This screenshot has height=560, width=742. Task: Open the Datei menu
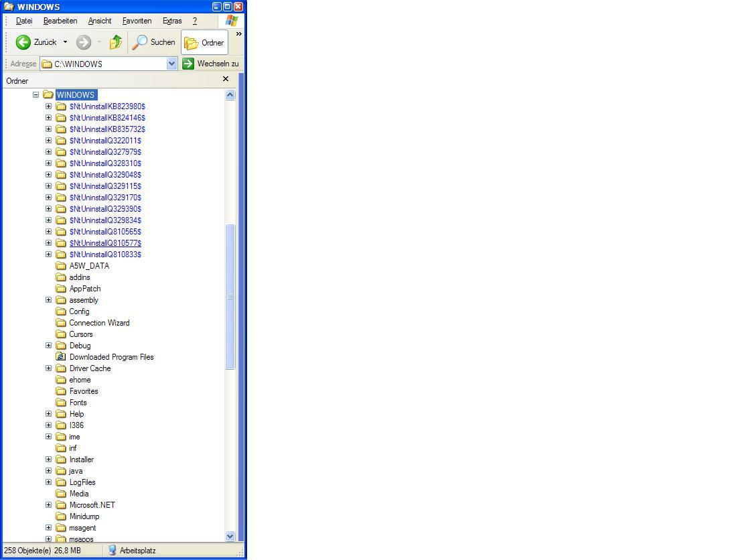pos(24,21)
